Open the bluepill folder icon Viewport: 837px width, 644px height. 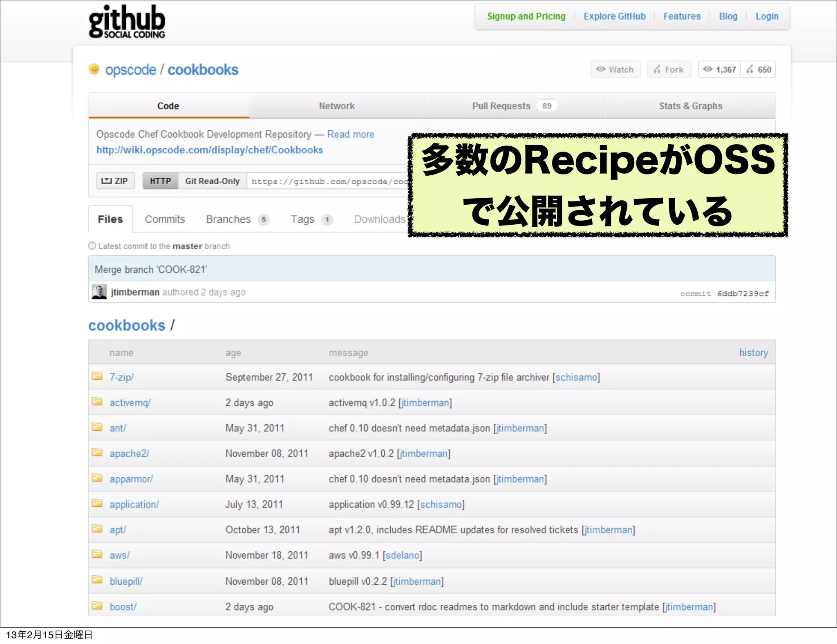(x=97, y=580)
